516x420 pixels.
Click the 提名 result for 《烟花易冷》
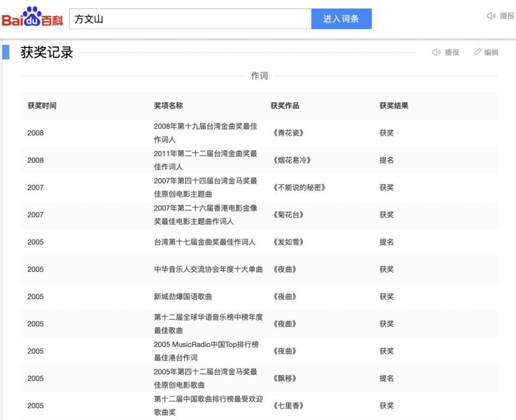click(386, 160)
